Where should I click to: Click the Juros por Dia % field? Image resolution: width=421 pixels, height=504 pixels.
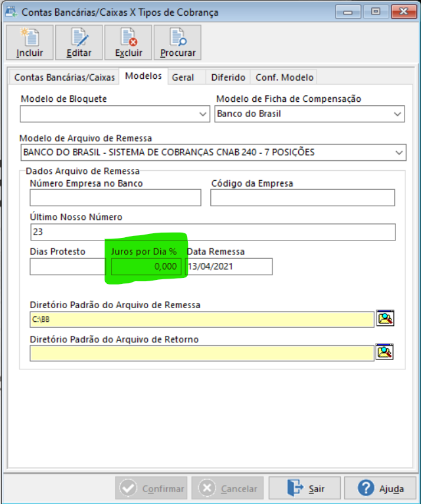[x=146, y=267]
